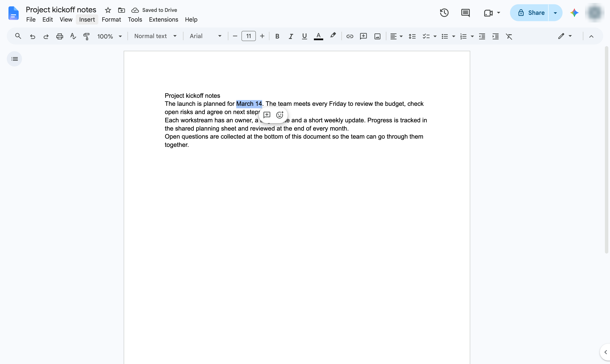
Task: Click the Share button
Action: click(x=529, y=12)
